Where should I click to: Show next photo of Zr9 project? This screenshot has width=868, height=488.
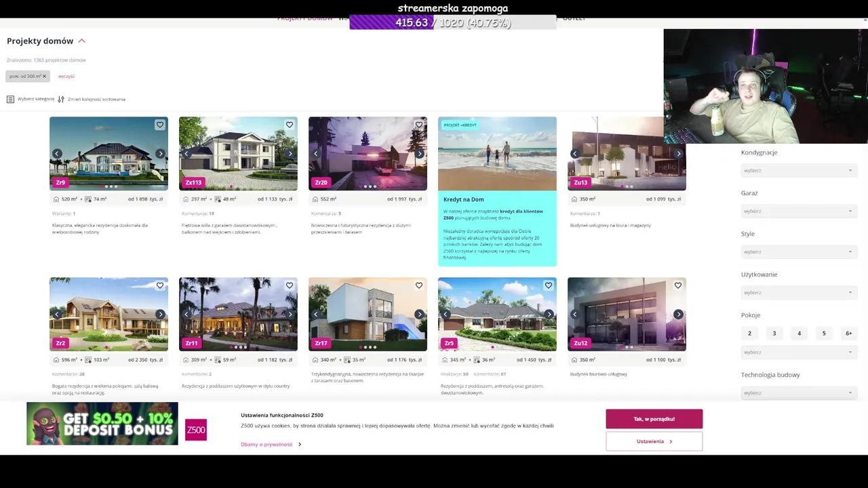click(161, 154)
